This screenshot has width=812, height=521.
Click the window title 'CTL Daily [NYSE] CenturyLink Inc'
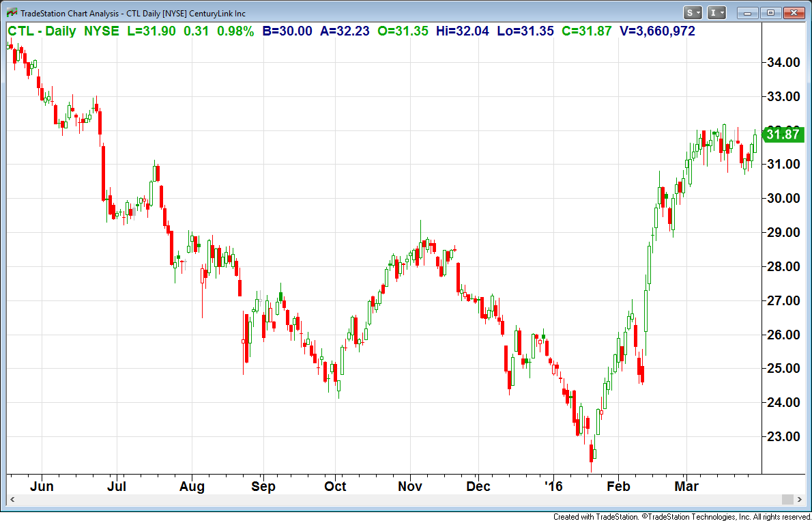(186, 14)
